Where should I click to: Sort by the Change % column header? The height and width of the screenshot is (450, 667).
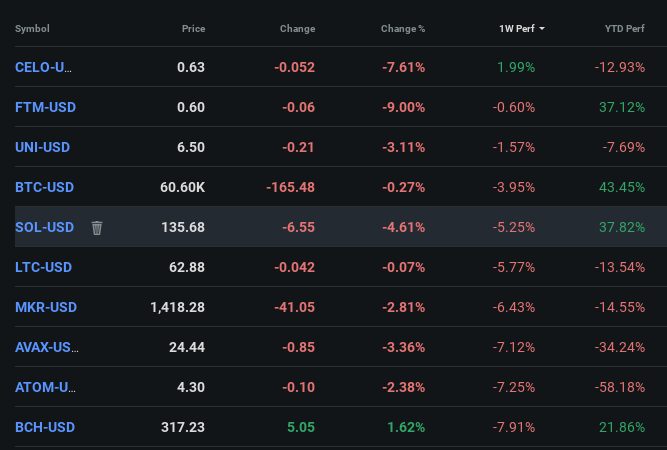coord(403,28)
